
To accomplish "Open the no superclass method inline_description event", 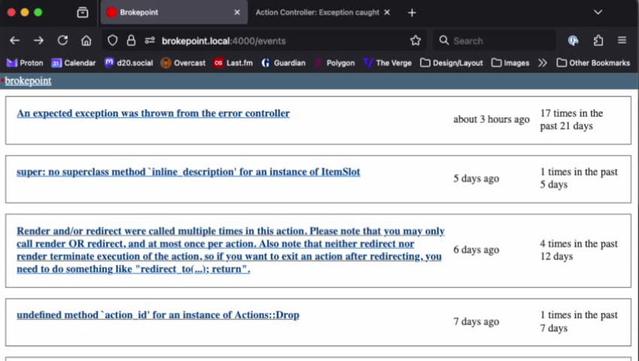I will pos(188,172).
